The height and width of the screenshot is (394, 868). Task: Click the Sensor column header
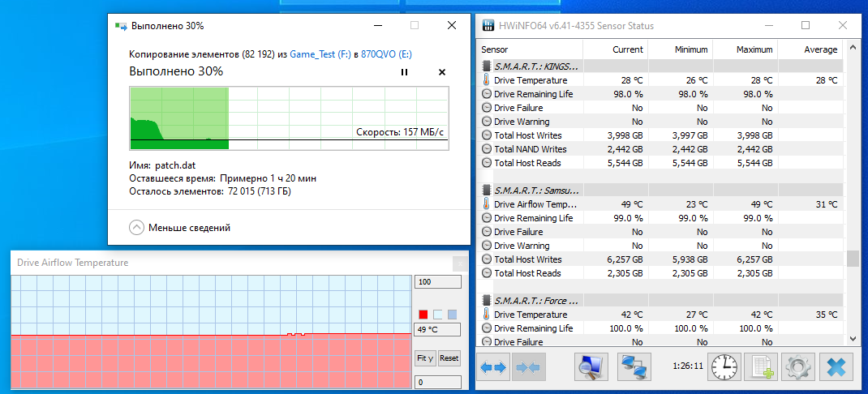[531, 49]
